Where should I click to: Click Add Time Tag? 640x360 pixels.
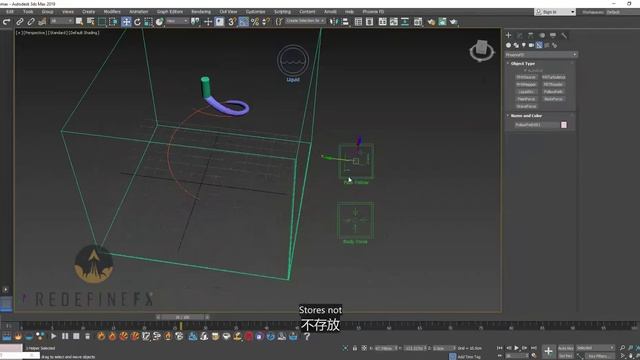[469, 357]
